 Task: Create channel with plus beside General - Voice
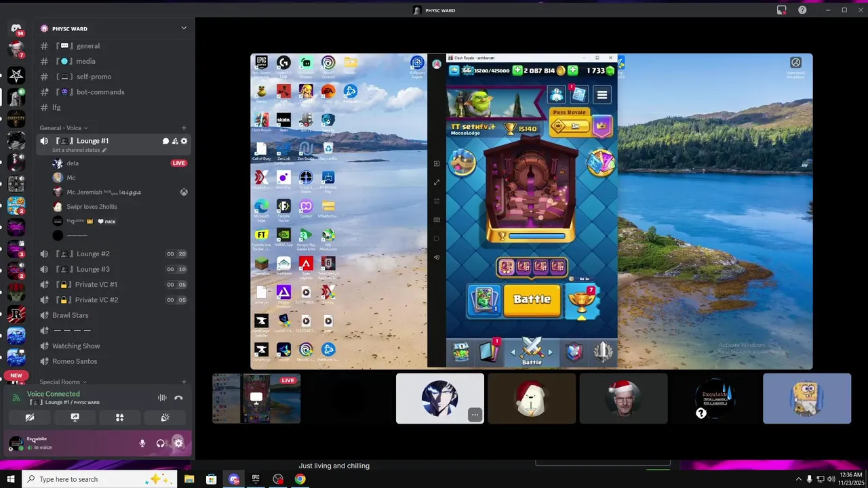184,128
